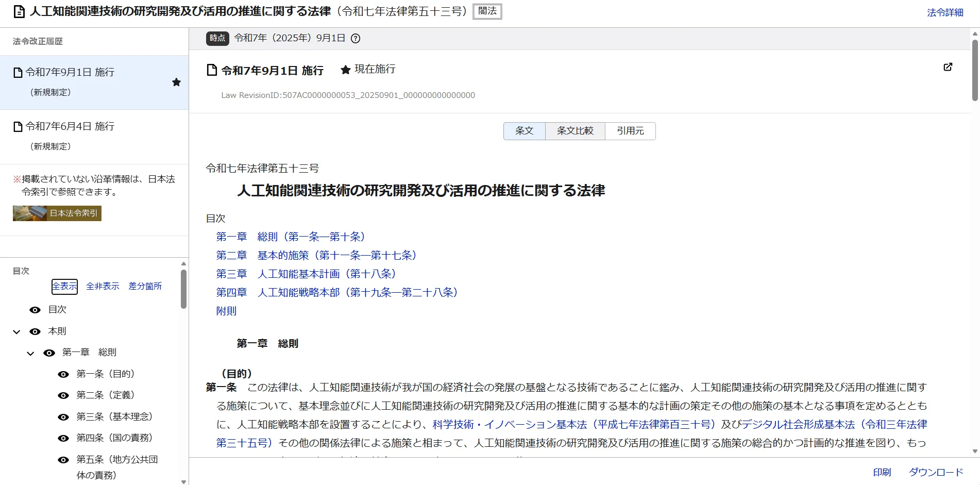Select 本則 in the tree
The image size is (980, 485).
click(x=57, y=331)
